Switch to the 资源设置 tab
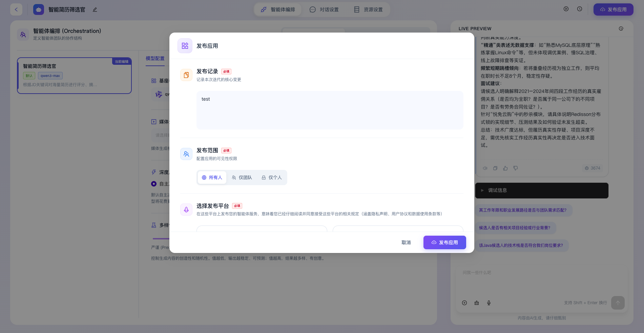 point(368,9)
